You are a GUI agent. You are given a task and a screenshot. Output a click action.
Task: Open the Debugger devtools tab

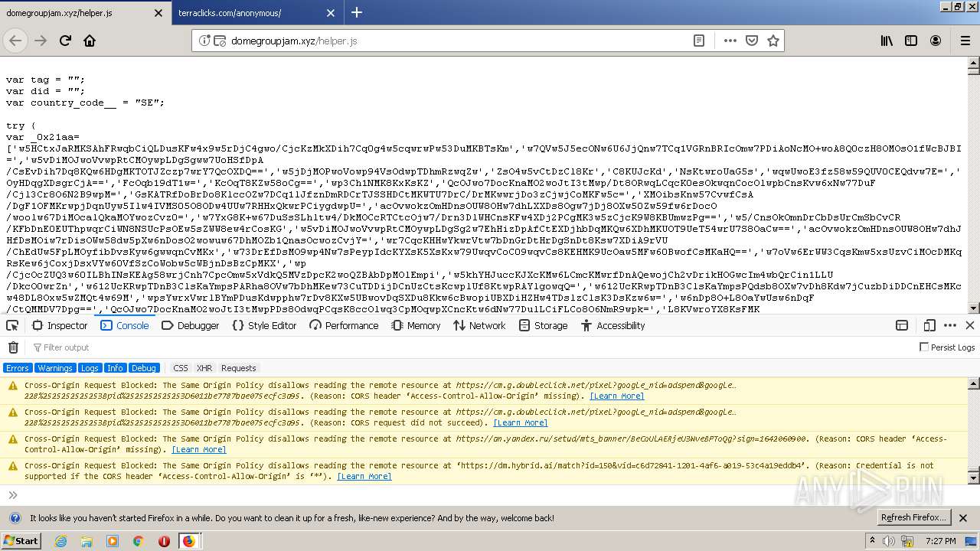[191, 325]
